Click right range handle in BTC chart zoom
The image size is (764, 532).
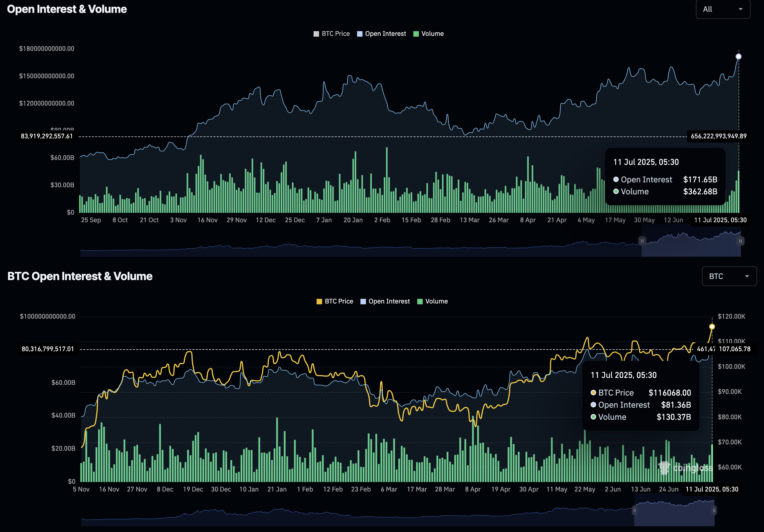pyautogui.click(x=714, y=510)
